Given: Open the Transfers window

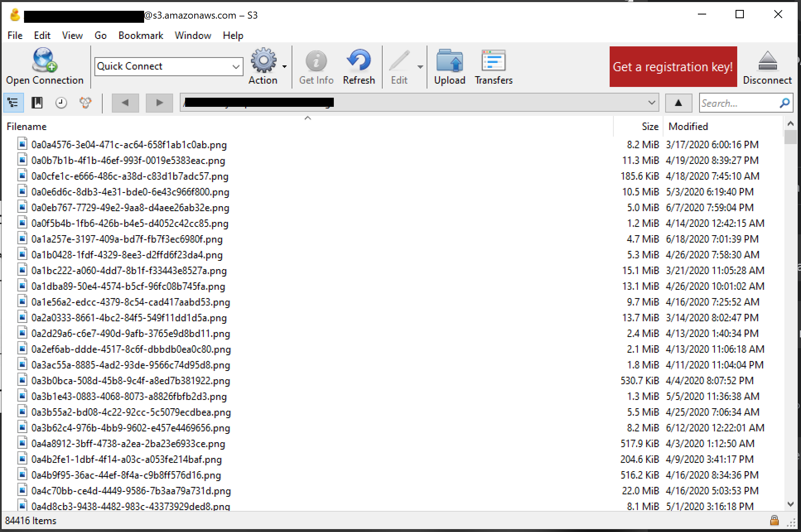Looking at the screenshot, I should [493, 62].
